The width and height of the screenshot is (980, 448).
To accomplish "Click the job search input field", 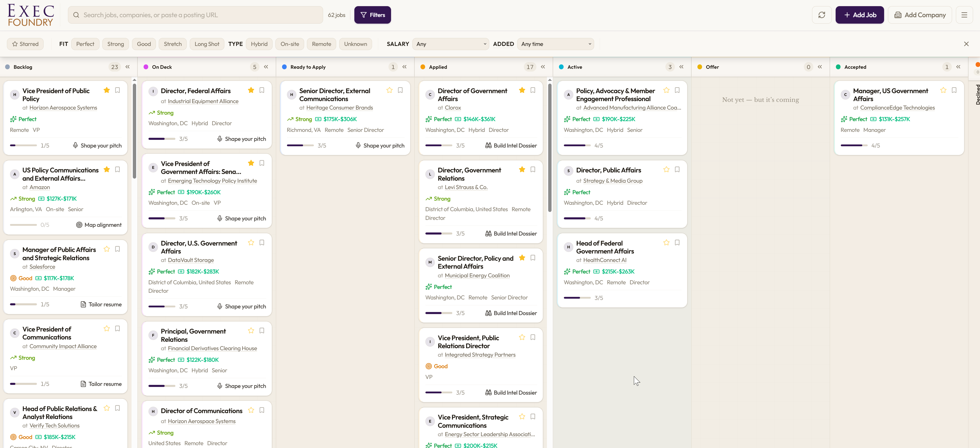I will [x=196, y=15].
